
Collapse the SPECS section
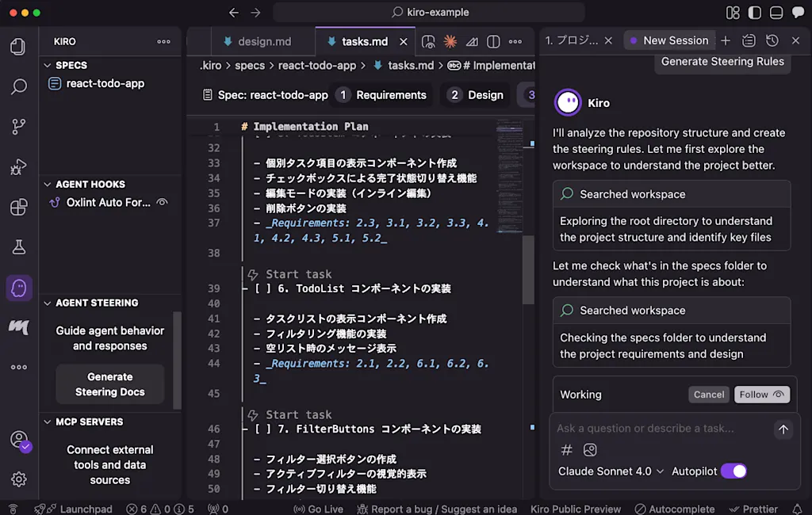[x=47, y=65]
